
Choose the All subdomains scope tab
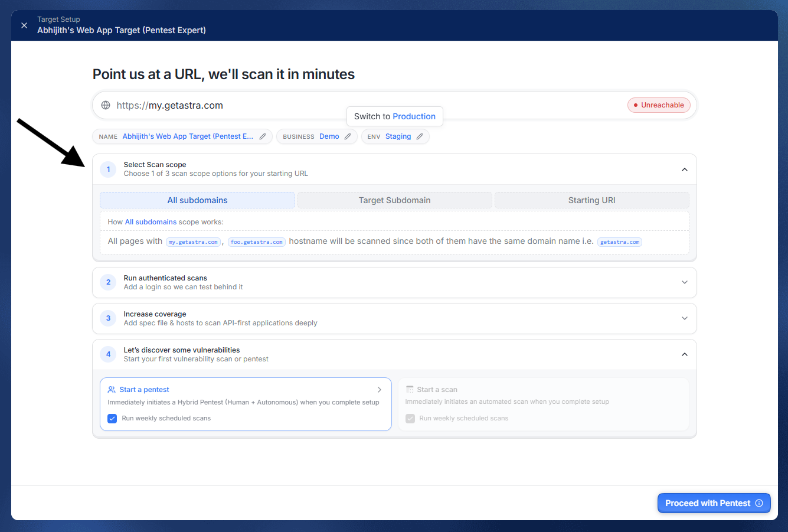pyautogui.click(x=197, y=200)
